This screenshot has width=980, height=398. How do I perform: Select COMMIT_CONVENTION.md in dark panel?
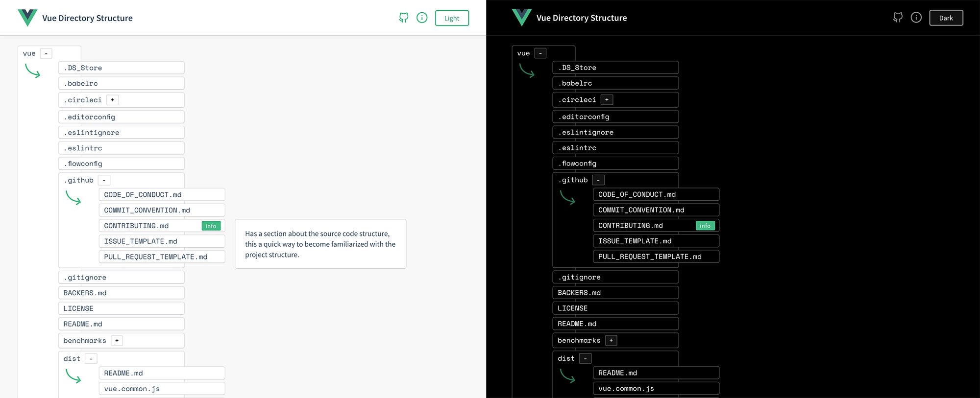click(657, 210)
